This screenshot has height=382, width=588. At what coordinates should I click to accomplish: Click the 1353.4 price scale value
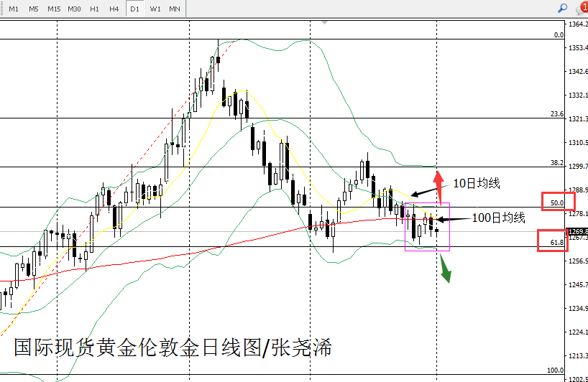(578, 47)
